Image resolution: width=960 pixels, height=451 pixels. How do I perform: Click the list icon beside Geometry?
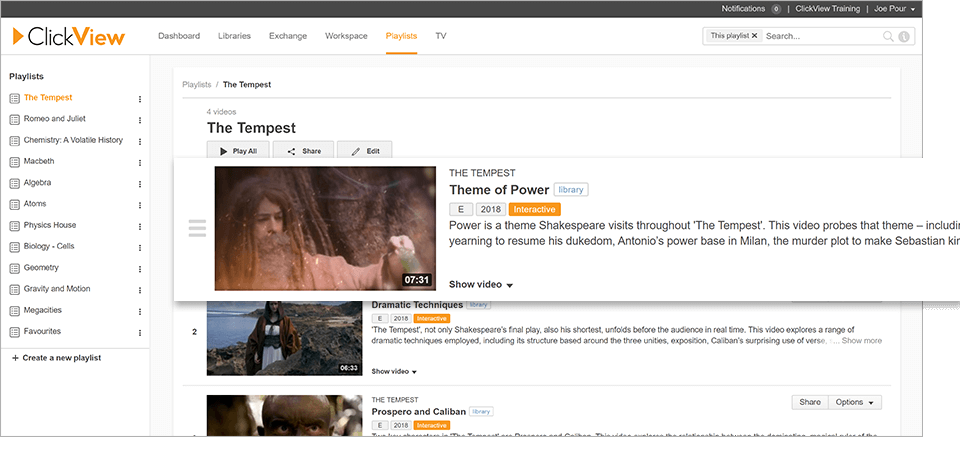[15, 269]
